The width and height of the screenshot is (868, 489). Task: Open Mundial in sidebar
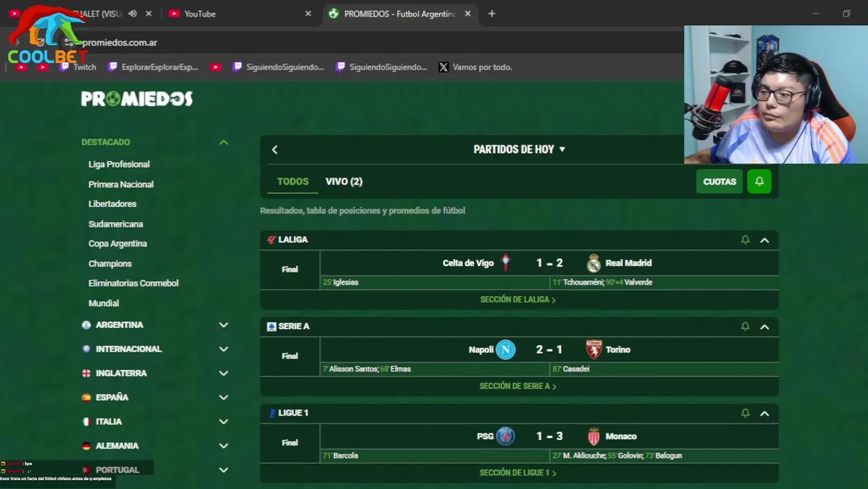(x=103, y=303)
